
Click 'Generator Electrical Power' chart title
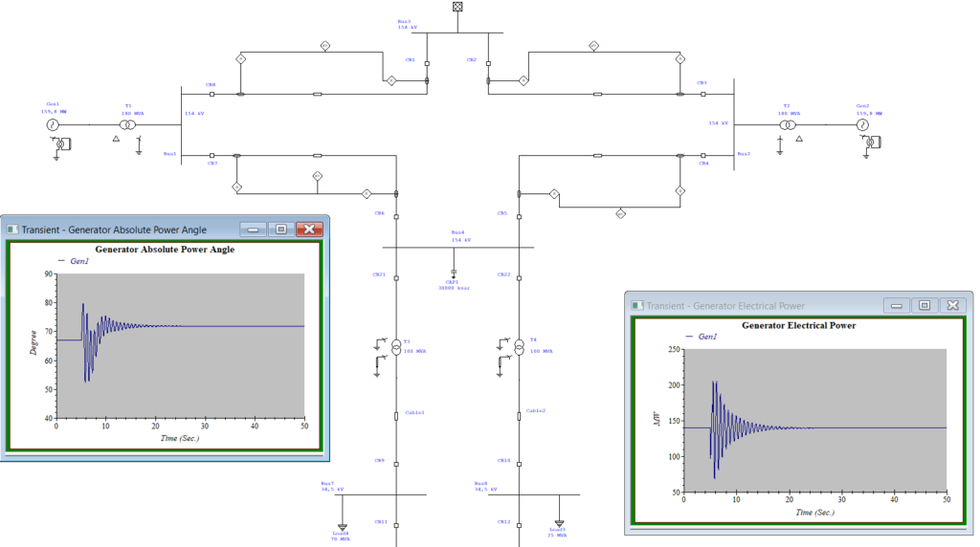point(798,325)
